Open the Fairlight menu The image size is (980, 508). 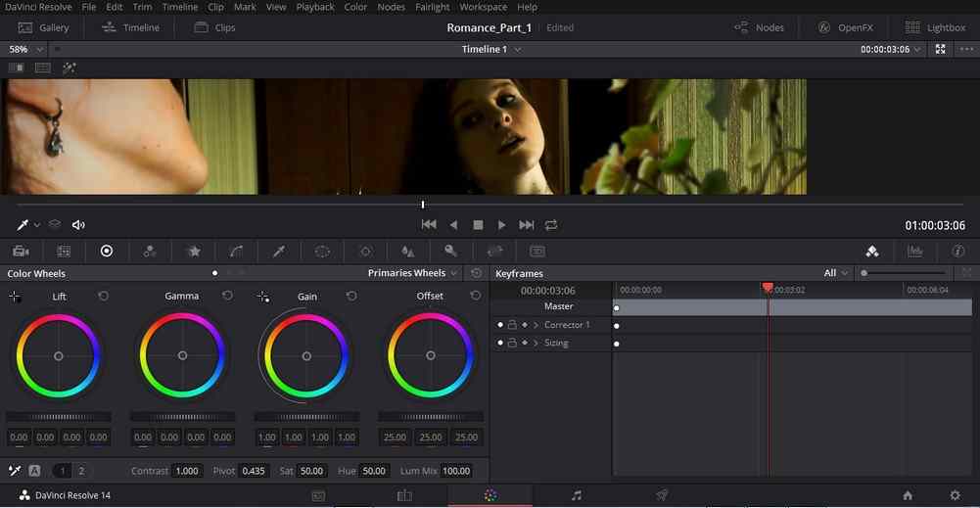point(432,7)
